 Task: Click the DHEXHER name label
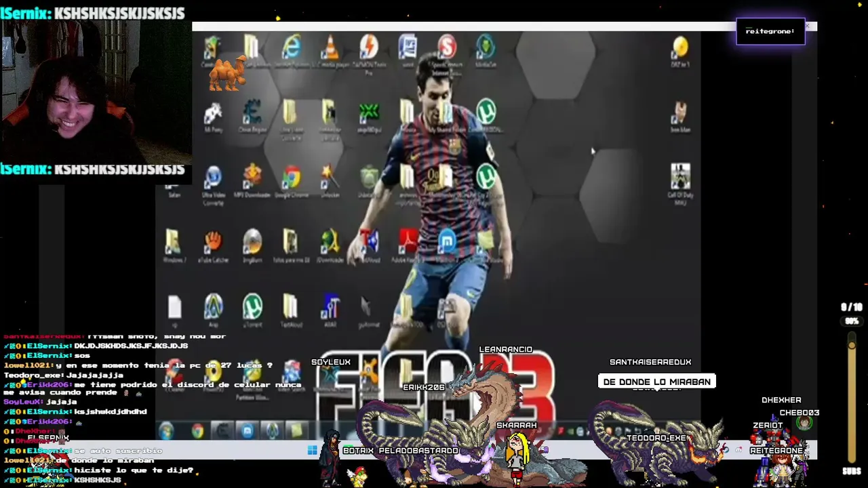click(x=781, y=400)
